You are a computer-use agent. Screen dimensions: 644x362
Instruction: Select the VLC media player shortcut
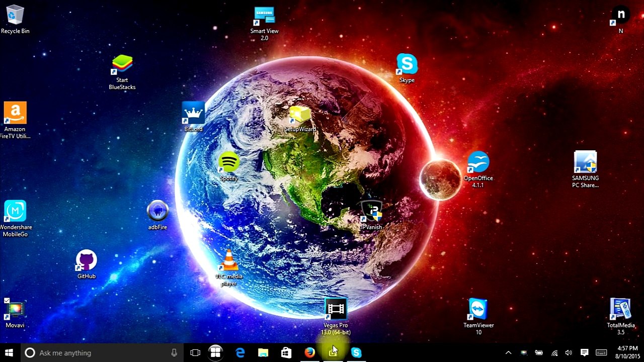coord(229,268)
